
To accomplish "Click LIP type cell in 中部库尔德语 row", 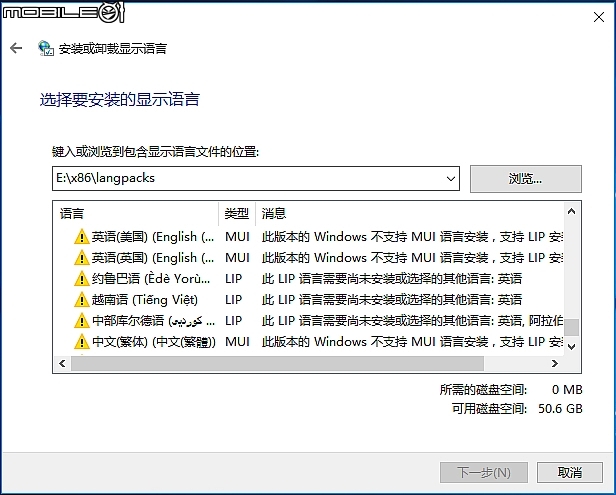I will pos(234,321).
